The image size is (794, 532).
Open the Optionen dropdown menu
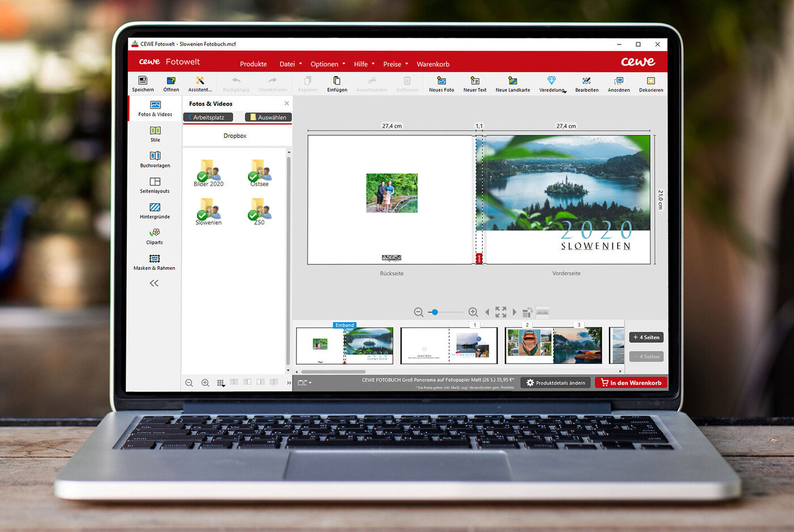[x=328, y=64]
